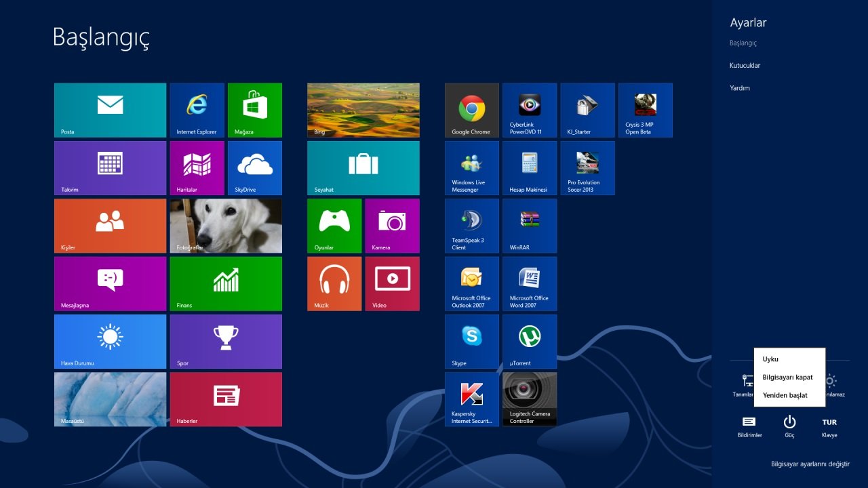Image resolution: width=868 pixels, height=488 pixels.
Task: Open Yardım help in Ayarlar panel
Action: tap(740, 88)
